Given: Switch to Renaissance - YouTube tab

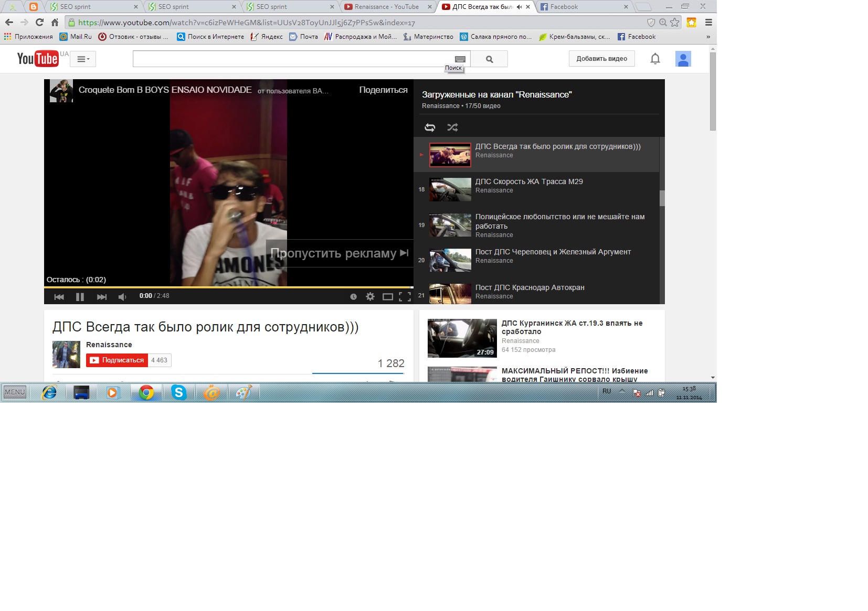Looking at the screenshot, I should [387, 7].
